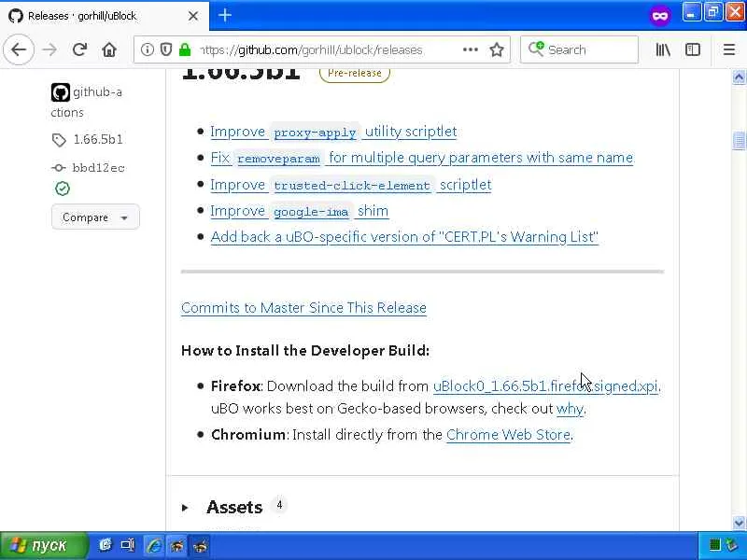
Task: Click first quick launch icon beside пуск
Action: (x=106, y=545)
